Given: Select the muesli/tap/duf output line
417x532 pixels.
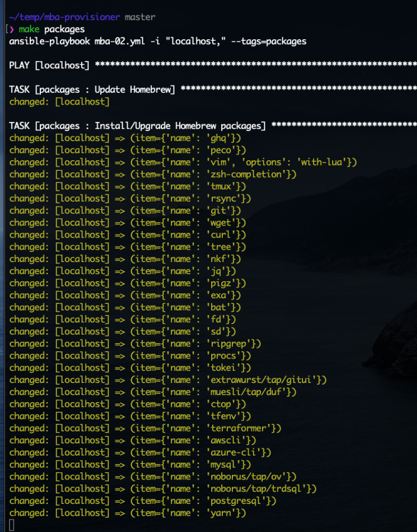Looking at the screenshot, I should [x=153, y=392].
